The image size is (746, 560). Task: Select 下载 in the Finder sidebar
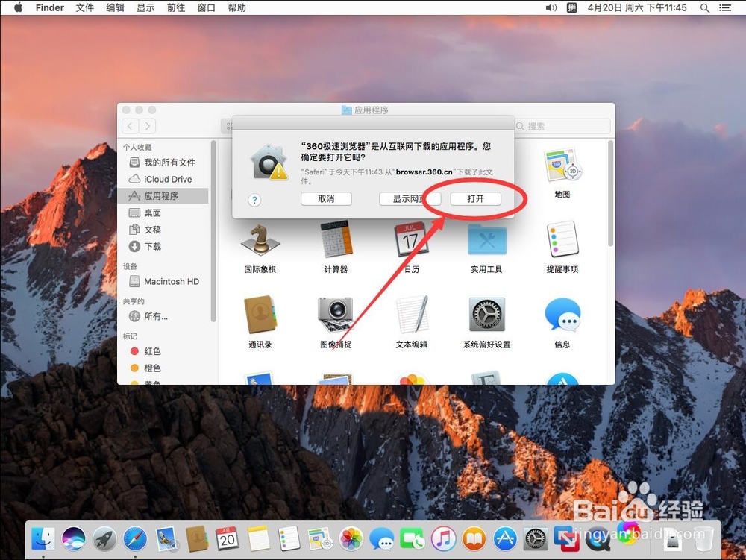(x=163, y=246)
